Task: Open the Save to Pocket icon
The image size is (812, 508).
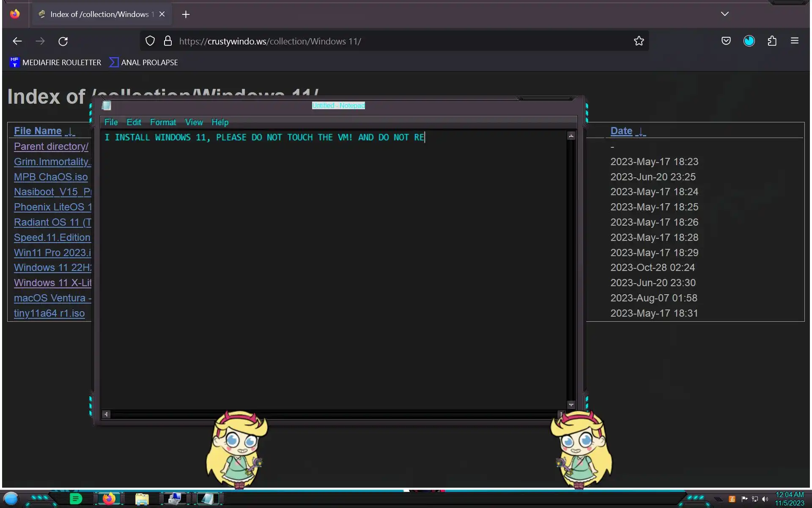Action: pos(726,41)
